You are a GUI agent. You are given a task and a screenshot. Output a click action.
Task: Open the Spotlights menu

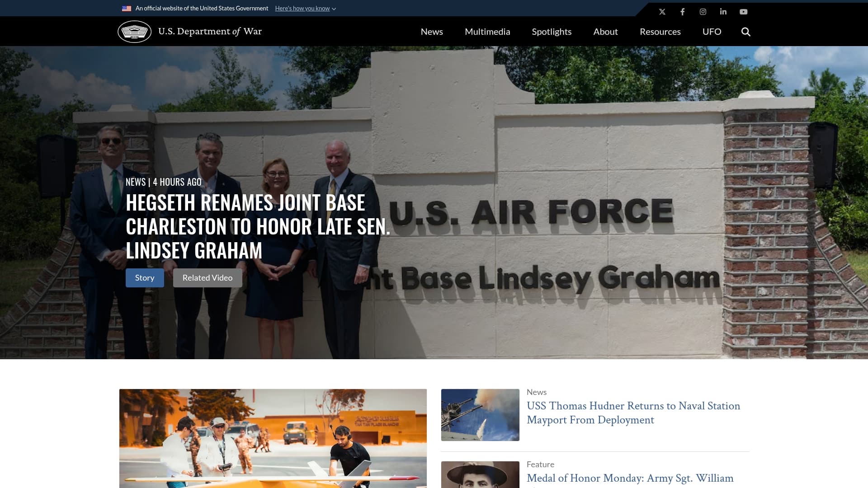[x=552, y=32]
